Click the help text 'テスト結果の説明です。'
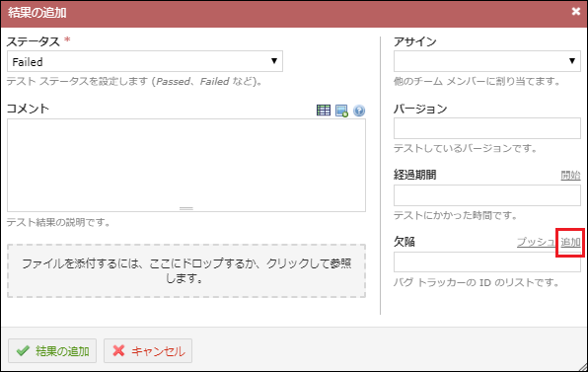 click(58, 222)
